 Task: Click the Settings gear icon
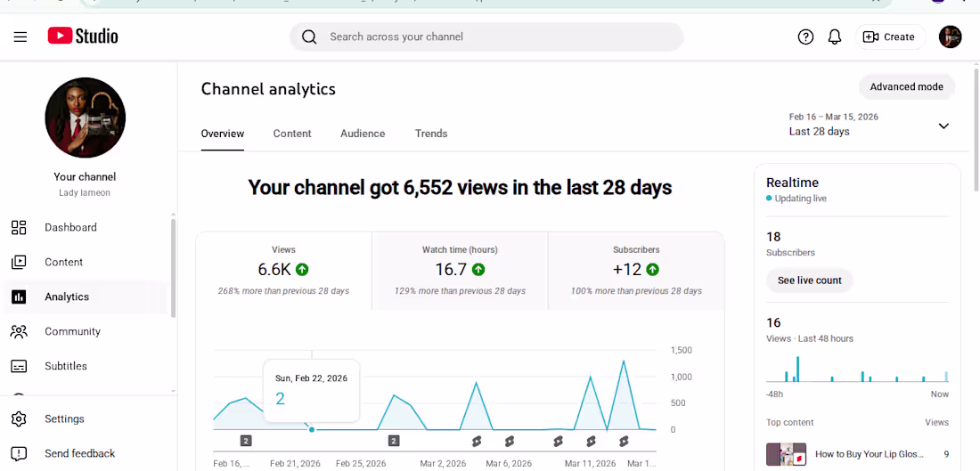(x=19, y=418)
